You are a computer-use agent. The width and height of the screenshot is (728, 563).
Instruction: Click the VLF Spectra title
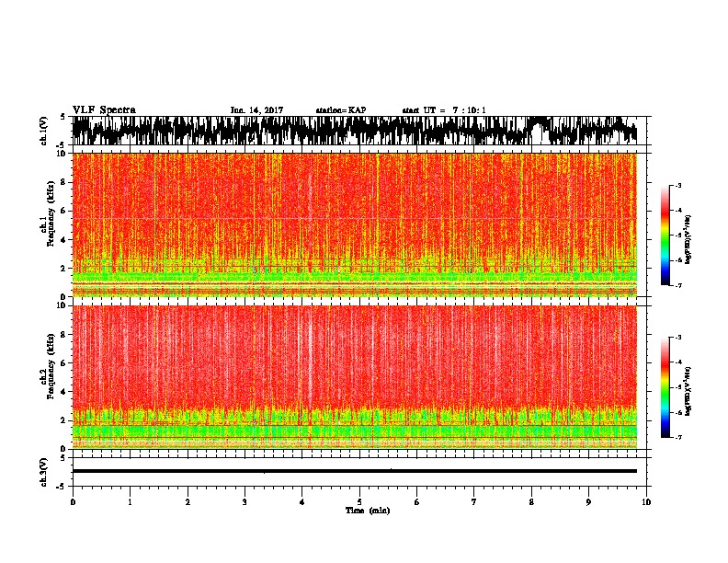pos(104,110)
